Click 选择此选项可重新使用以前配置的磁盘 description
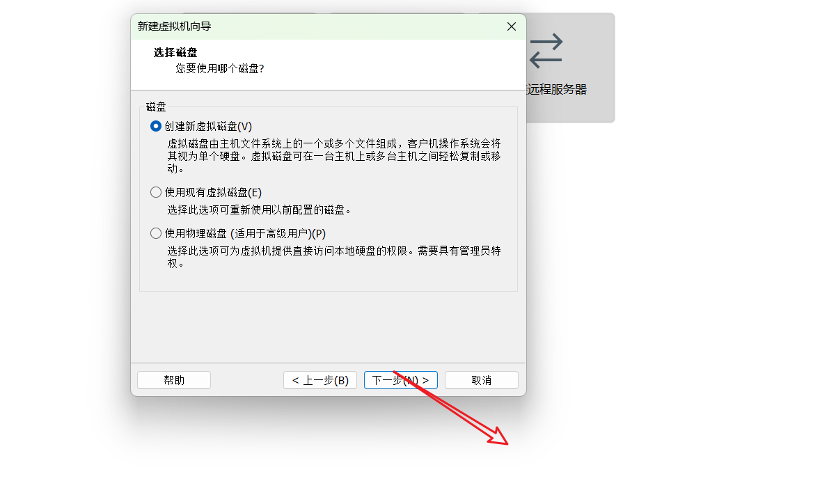Image resolution: width=813 pixels, height=504 pixels. tap(259, 210)
